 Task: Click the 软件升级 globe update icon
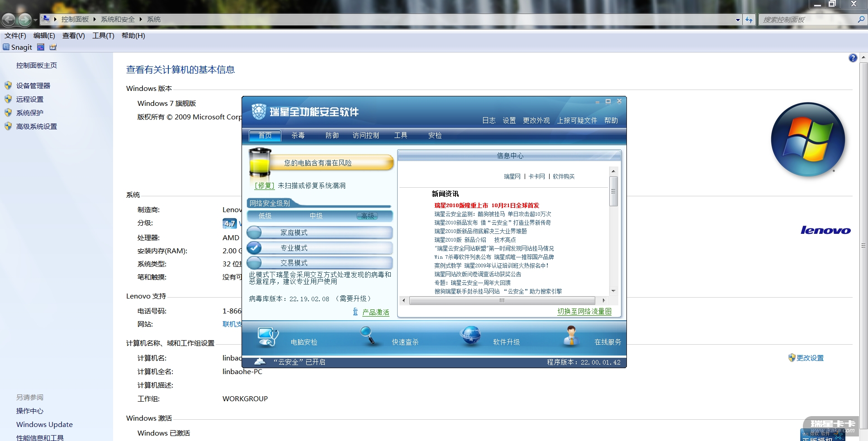[470, 337]
